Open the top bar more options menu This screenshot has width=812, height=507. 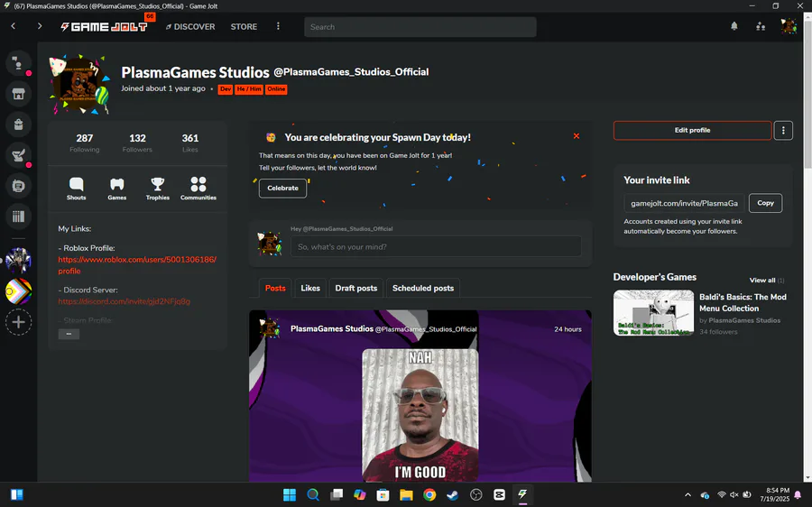pyautogui.click(x=278, y=26)
